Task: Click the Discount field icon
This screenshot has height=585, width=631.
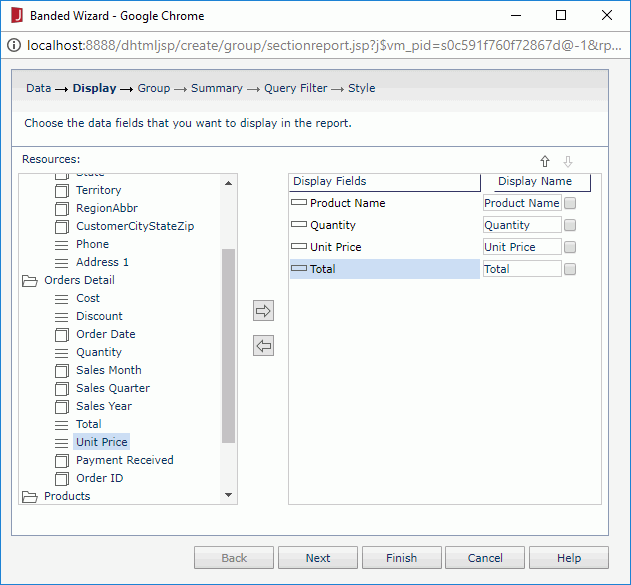Action: (62, 317)
